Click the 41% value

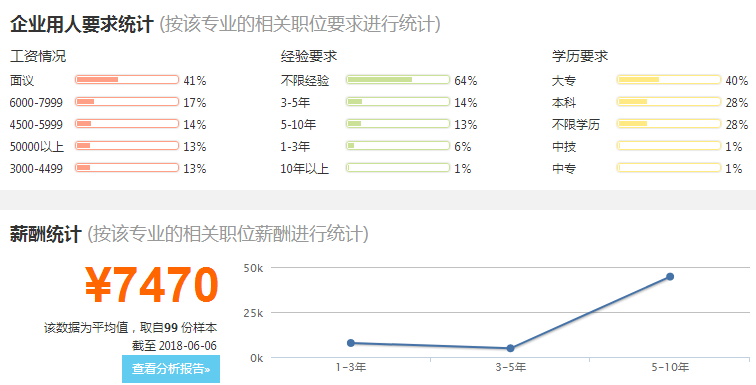(195, 80)
